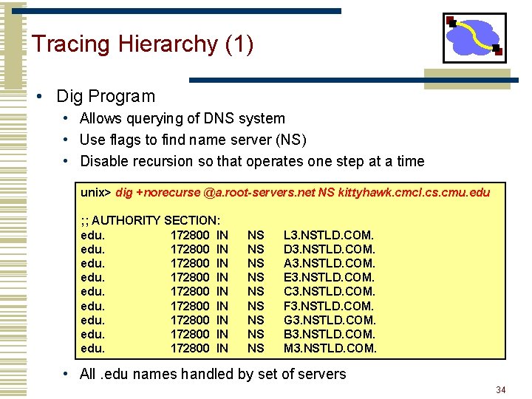Viewport: 532px width, 399px height.
Task: Click "edu." in the L3.NSTLD.COM. row
Action: [x=92, y=235]
